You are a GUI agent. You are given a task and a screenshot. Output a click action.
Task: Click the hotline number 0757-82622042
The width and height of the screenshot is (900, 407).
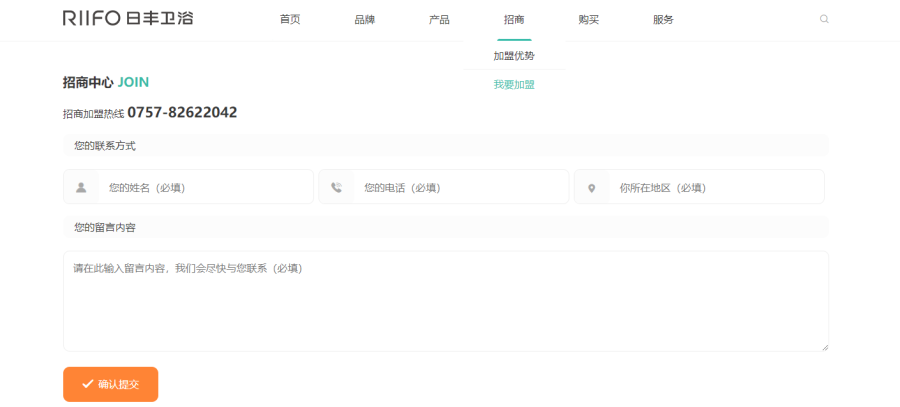[182, 113]
